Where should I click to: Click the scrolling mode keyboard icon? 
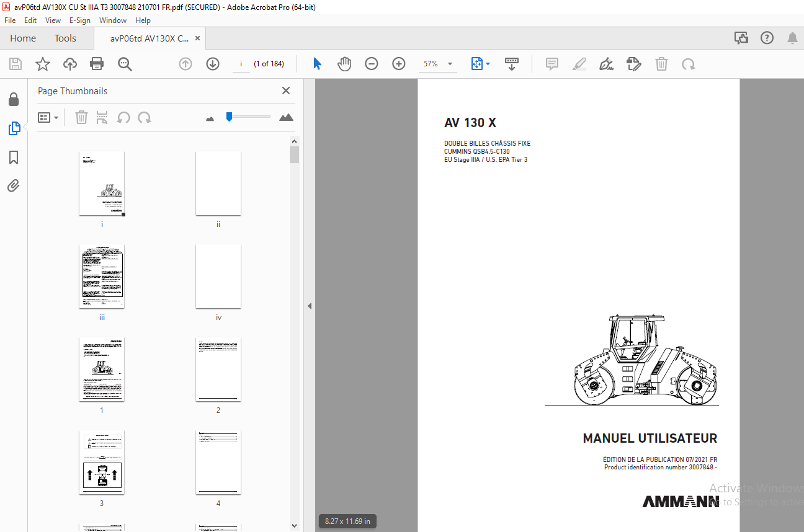512,64
